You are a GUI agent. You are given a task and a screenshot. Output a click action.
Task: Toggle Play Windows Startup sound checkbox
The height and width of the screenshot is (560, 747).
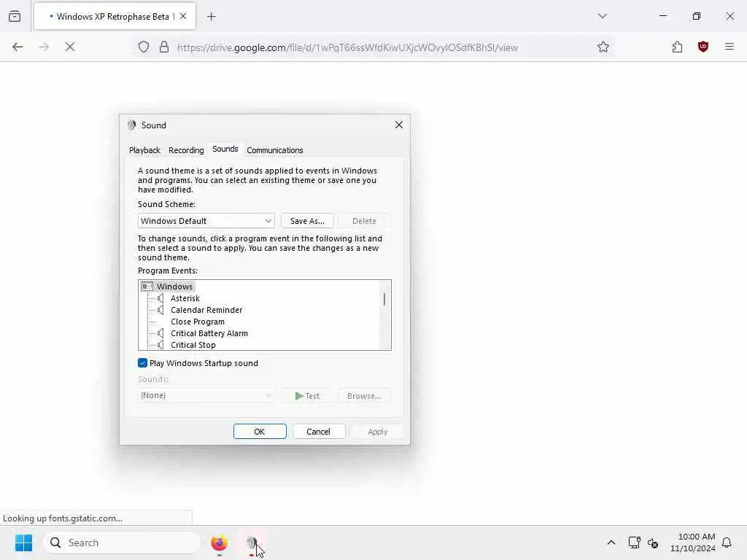[x=142, y=363]
